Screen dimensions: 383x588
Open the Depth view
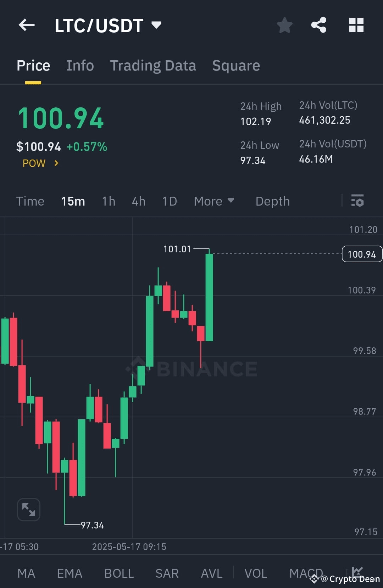click(272, 201)
